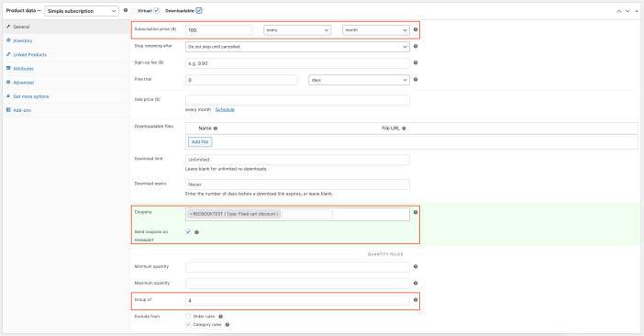The height and width of the screenshot is (336, 644).
Task: Click the Minimum quantity field
Action: (297, 267)
